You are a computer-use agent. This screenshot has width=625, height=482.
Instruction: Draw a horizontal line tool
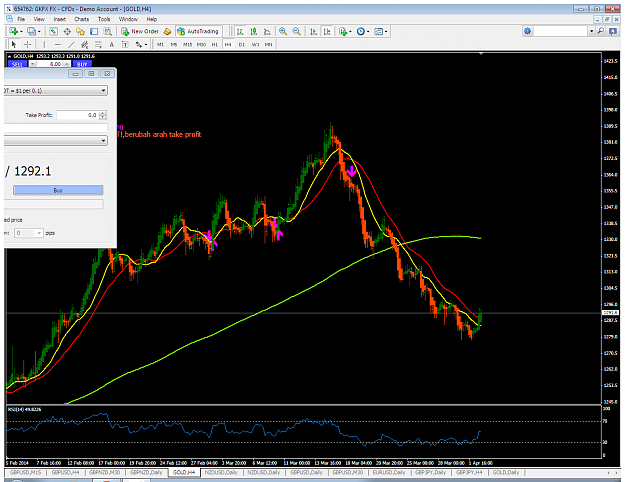tap(58, 44)
